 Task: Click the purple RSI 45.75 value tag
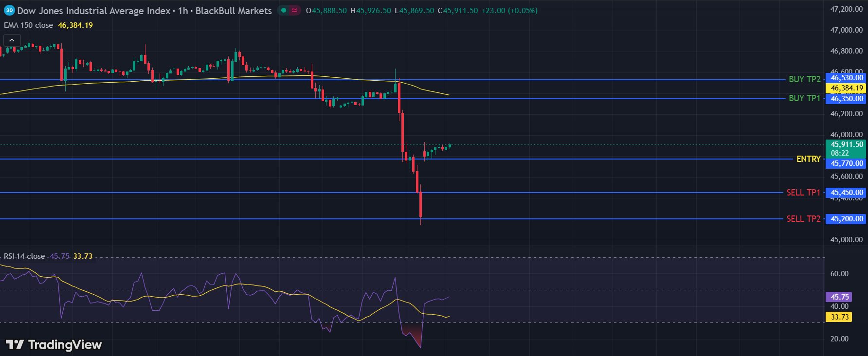click(839, 297)
